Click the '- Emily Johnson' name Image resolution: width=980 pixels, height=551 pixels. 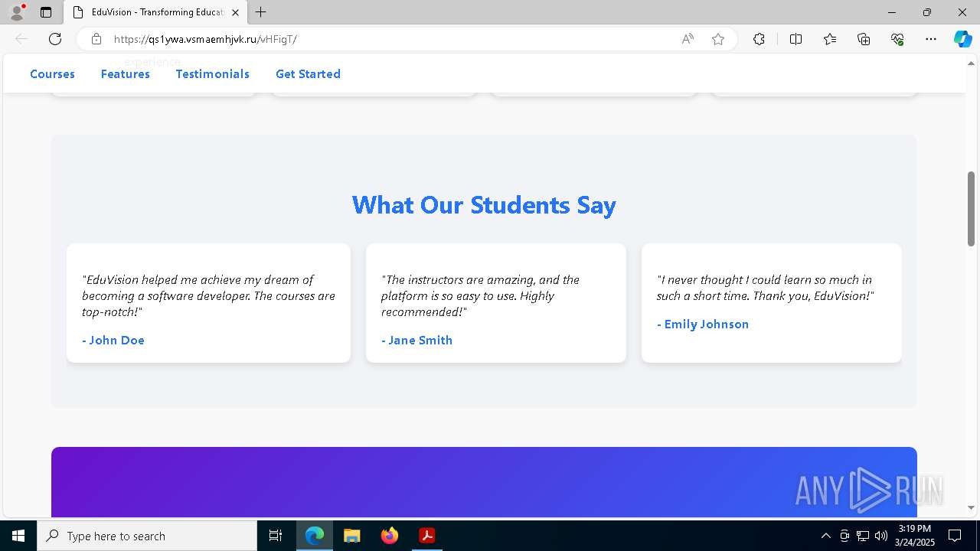[703, 324]
